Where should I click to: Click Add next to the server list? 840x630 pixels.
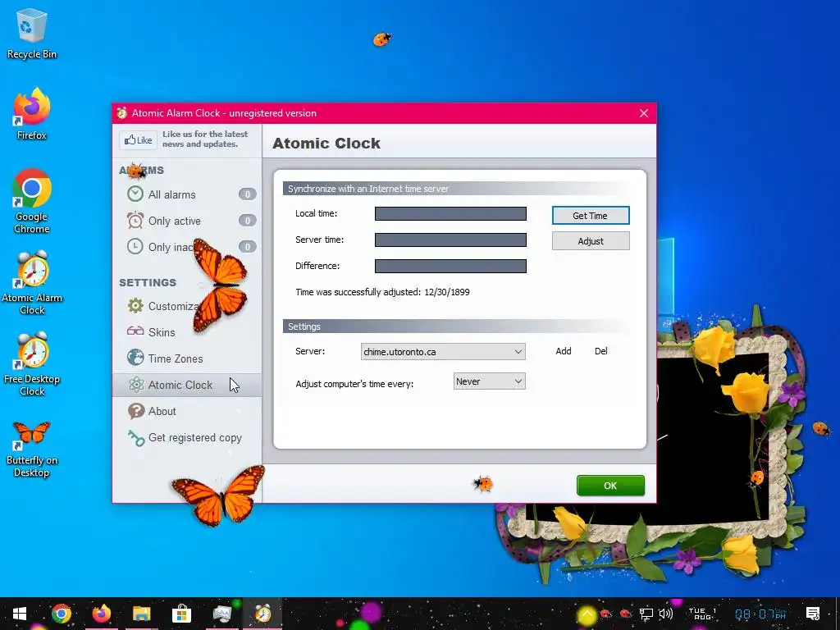coord(563,351)
